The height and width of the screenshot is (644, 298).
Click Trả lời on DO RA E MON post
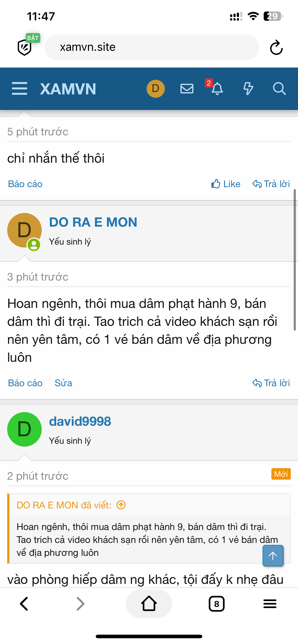pyautogui.click(x=271, y=383)
